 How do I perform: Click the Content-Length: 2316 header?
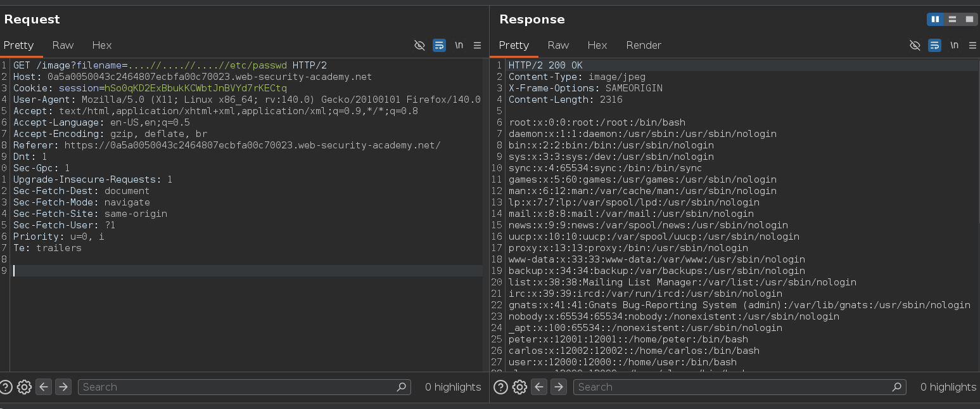[x=566, y=100]
